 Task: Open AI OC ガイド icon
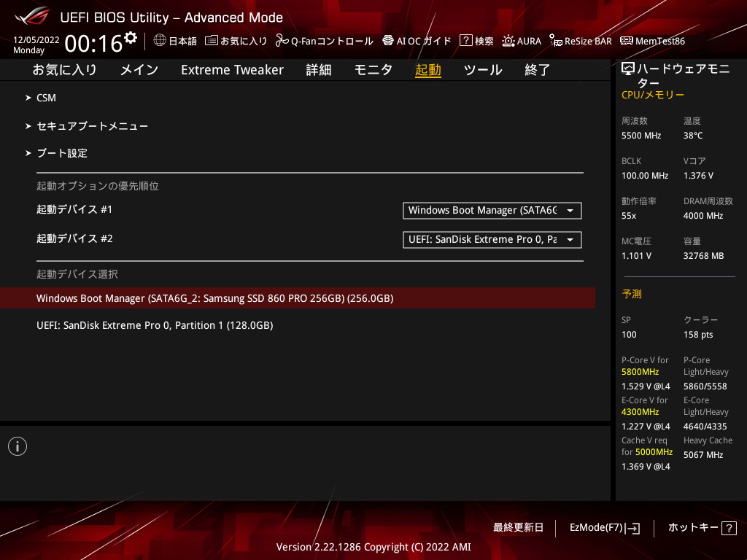click(388, 41)
